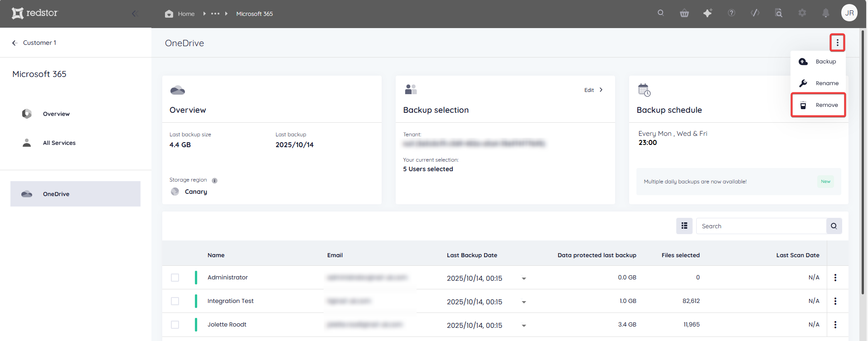The width and height of the screenshot is (868, 341).
Task: Expand Integration Test last backup date dropdown
Action: (524, 302)
